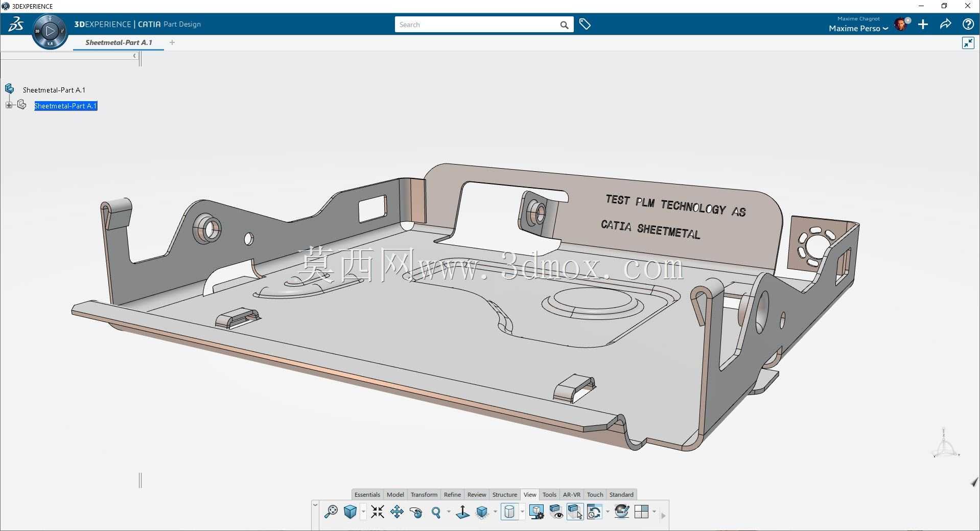This screenshot has height=531, width=980.
Task: Select the Sheetmetal-Part A.1 document tab
Action: [119, 42]
